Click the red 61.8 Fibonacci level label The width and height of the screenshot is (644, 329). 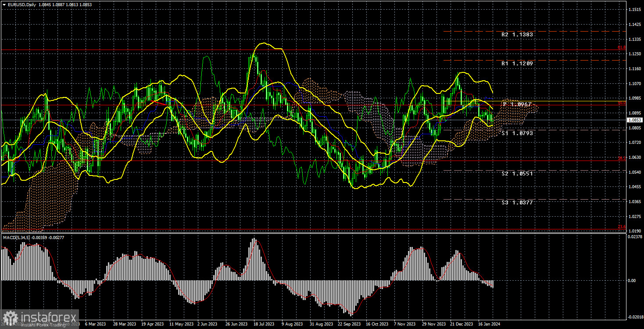coord(622,47)
